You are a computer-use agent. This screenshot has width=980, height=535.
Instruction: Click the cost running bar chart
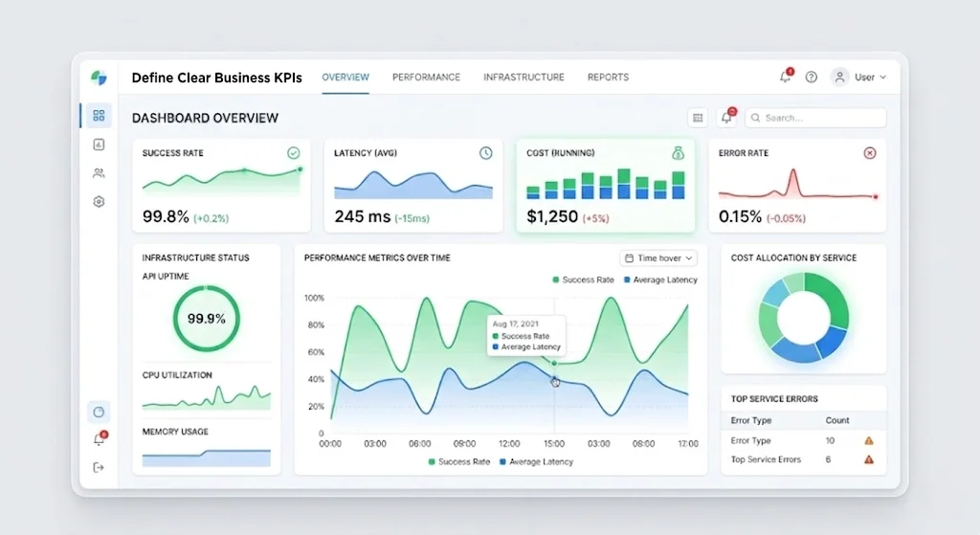(606, 184)
